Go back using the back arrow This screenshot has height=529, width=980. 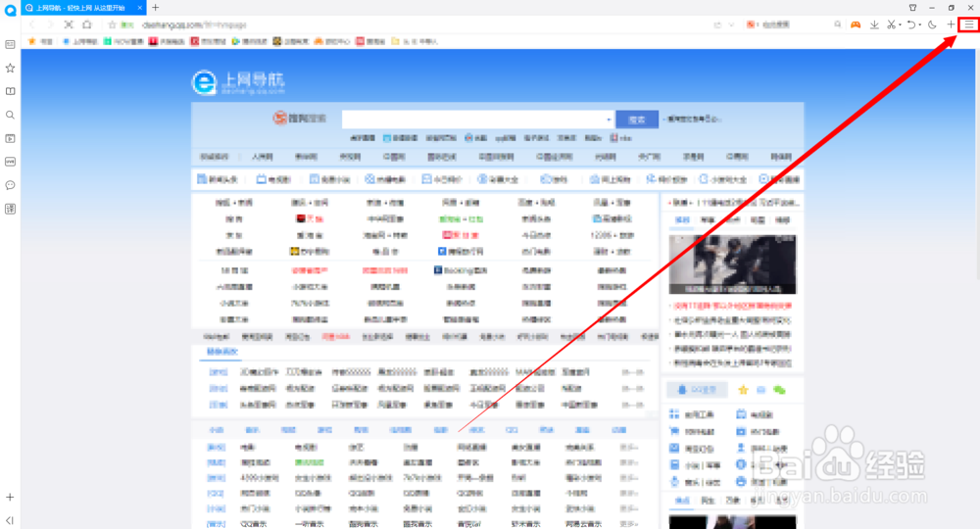click(x=32, y=24)
